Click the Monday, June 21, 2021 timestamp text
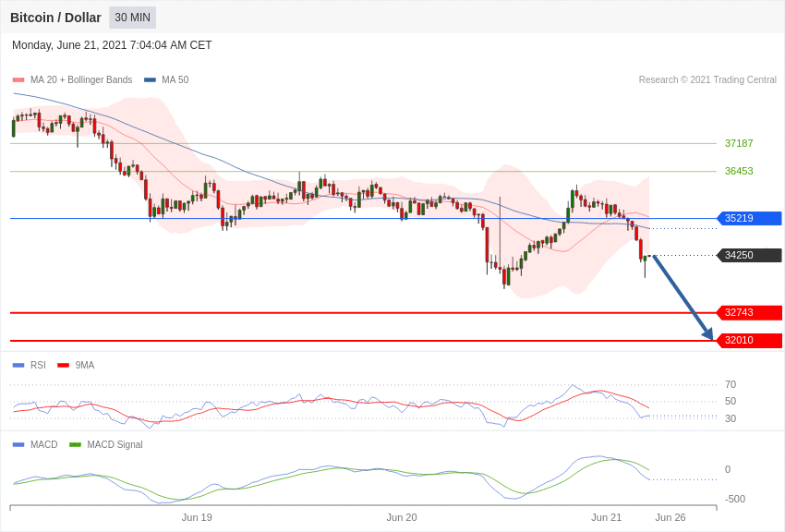 pos(112,45)
